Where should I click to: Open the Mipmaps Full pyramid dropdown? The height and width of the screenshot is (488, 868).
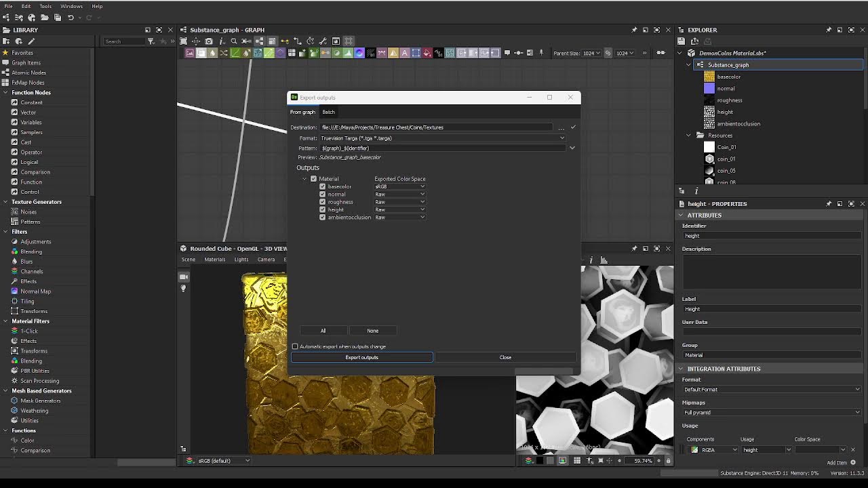pyautogui.click(x=772, y=412)
